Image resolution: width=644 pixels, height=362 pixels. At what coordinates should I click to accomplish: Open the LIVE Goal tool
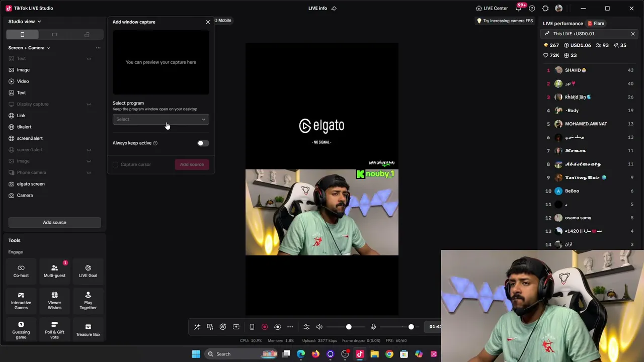(x=88, y=271)
